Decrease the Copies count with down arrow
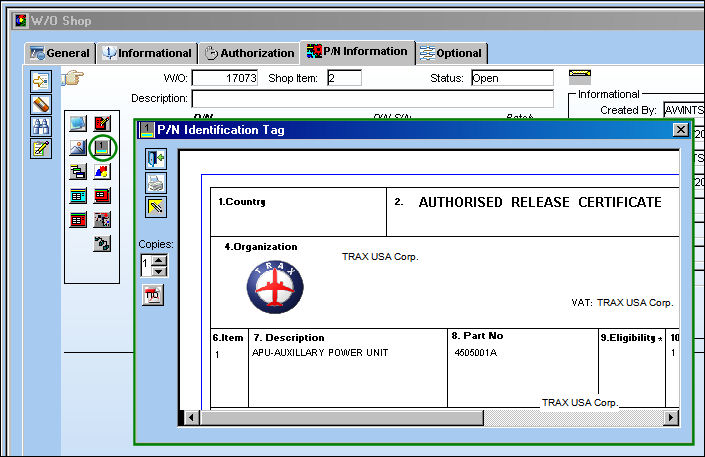Screen dimensions: 705x457 pos(159,271)
